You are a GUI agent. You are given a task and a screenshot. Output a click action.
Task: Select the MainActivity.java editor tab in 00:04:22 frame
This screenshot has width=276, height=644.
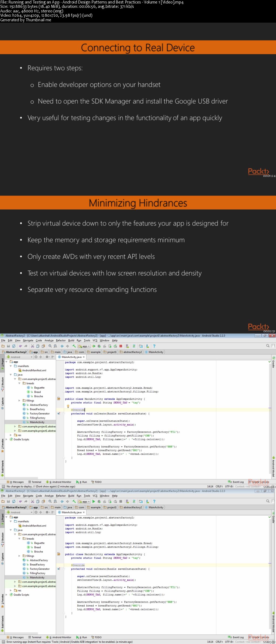tap(71, 357)
